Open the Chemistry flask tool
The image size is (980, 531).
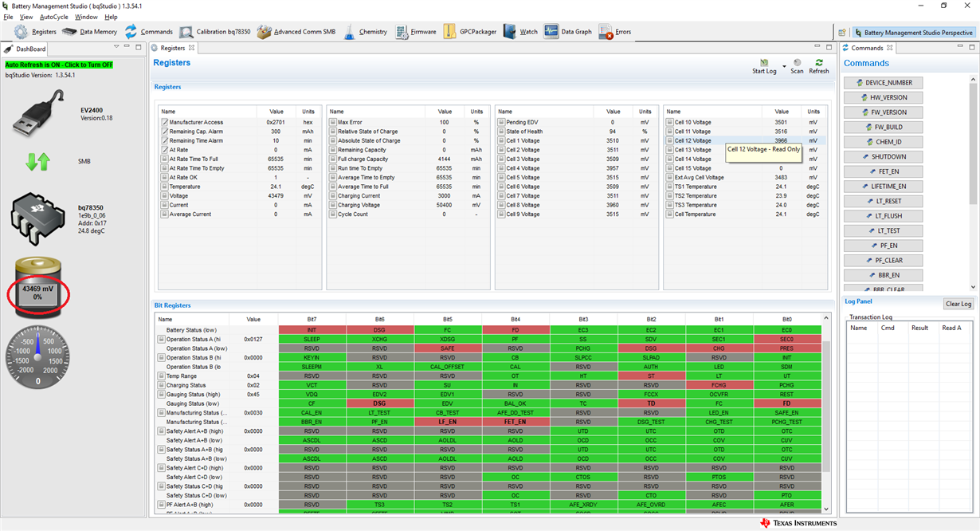pos(365,32)
